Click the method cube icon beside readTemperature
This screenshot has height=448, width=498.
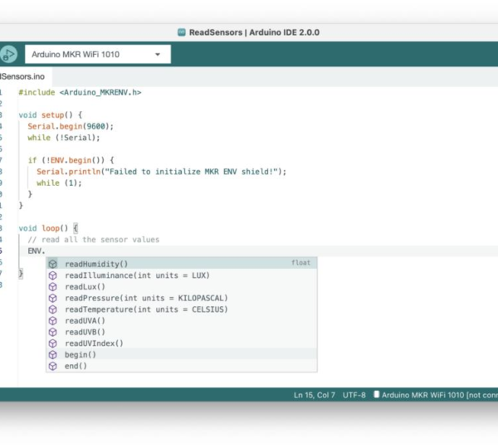click(53, 309)
